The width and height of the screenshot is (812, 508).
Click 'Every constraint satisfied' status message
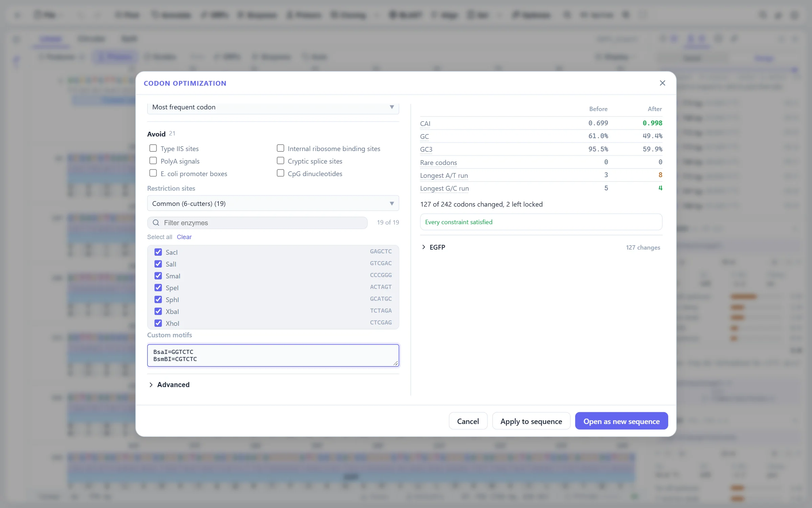[x=458, y=222]
